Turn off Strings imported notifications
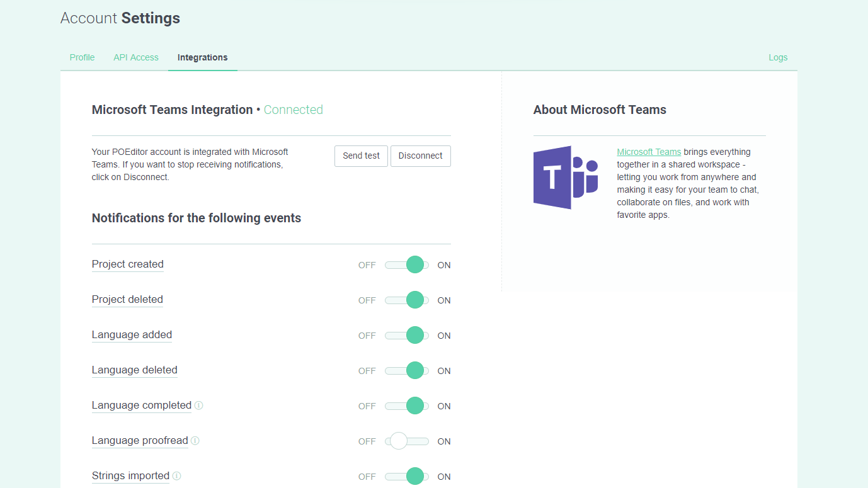This screenshot has height=488, width=868. point(407,477)
